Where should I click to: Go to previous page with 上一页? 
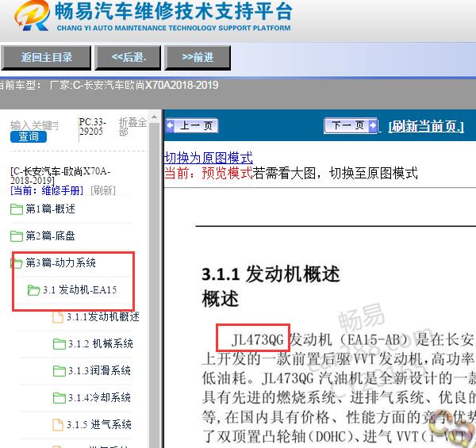192,125
